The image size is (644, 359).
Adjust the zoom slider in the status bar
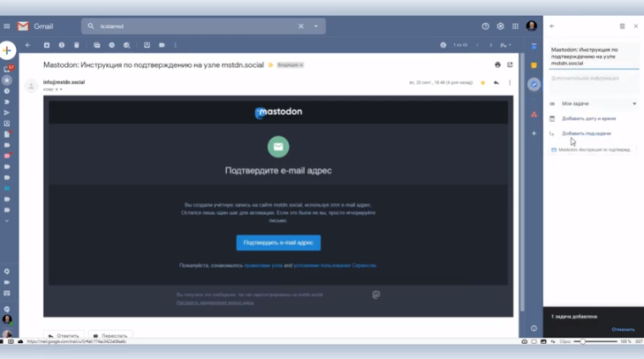(582, 341)
